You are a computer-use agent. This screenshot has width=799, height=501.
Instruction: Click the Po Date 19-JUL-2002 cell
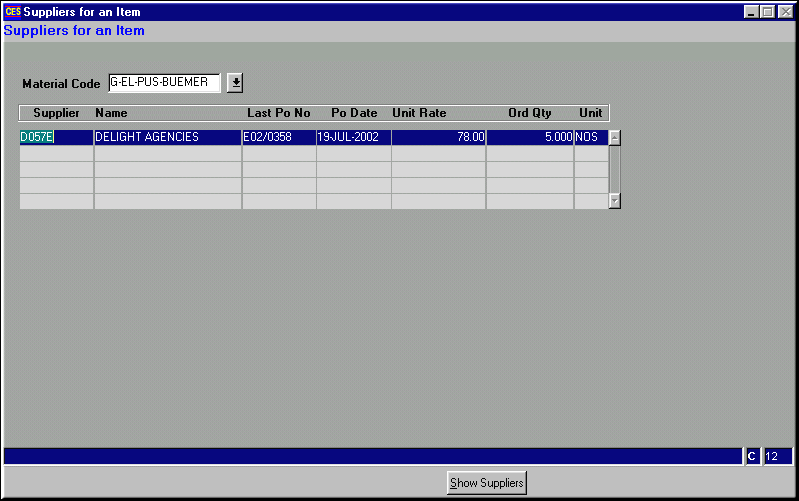[x=353, y=137]
